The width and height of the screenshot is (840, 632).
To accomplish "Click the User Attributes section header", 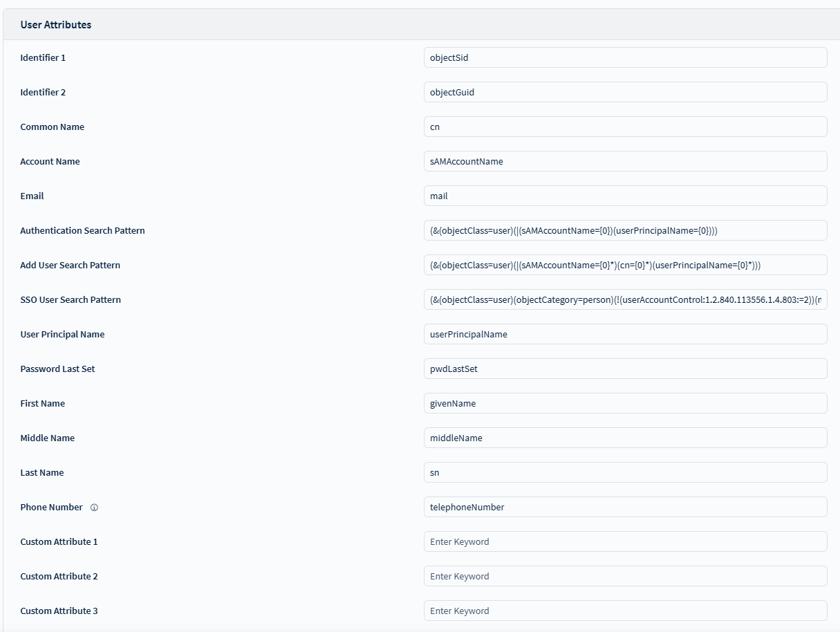I will click(x=56, y=25).
